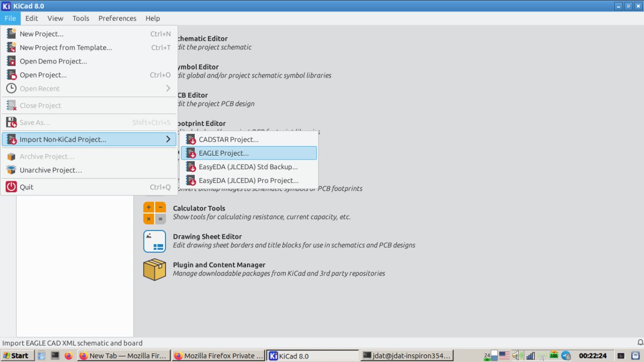Click the network signal bars tray icon

point(530,355)
